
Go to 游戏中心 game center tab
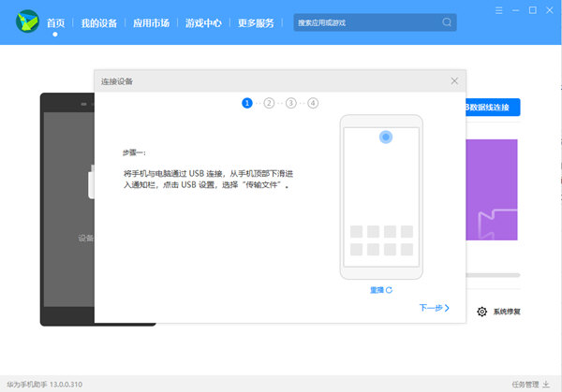coord(203,23)
